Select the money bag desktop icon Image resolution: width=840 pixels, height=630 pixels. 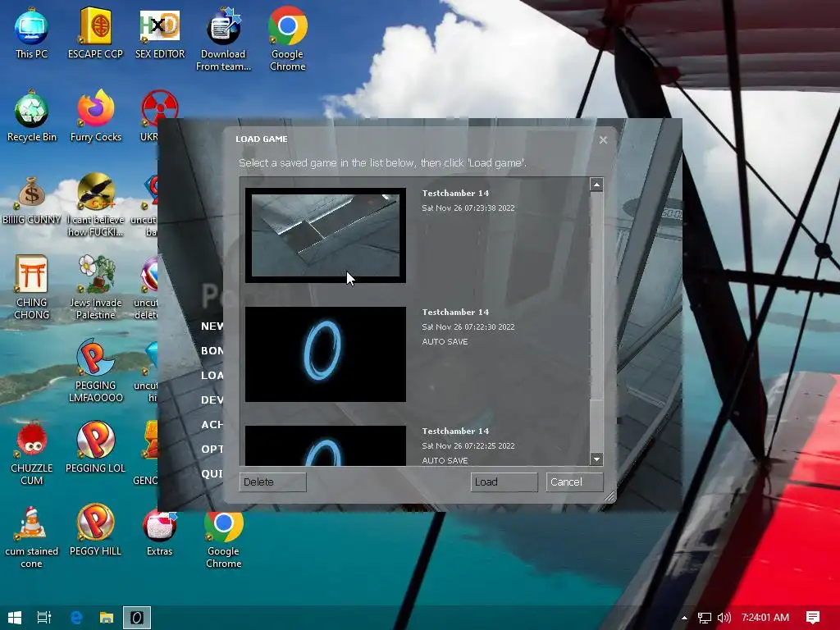(32, 199)
